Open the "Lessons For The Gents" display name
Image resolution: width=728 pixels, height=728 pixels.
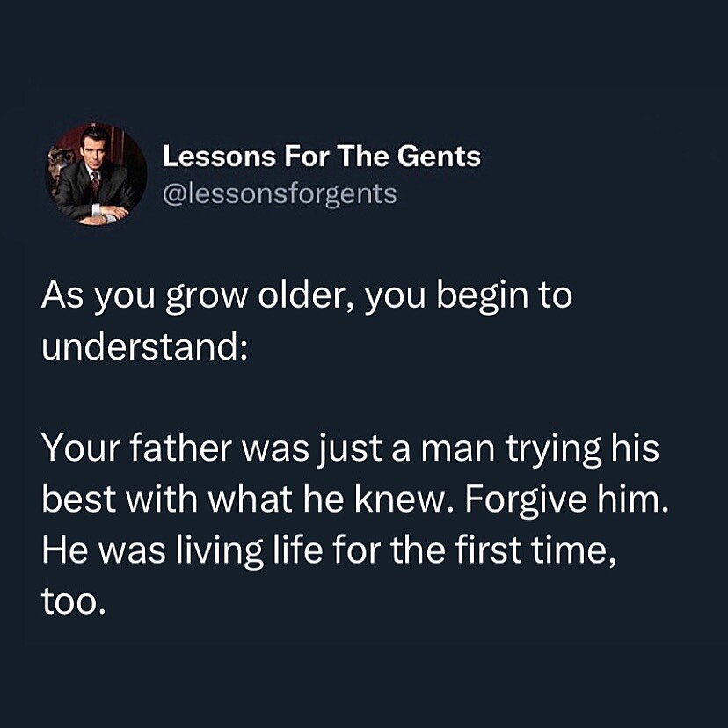[322, 156]
